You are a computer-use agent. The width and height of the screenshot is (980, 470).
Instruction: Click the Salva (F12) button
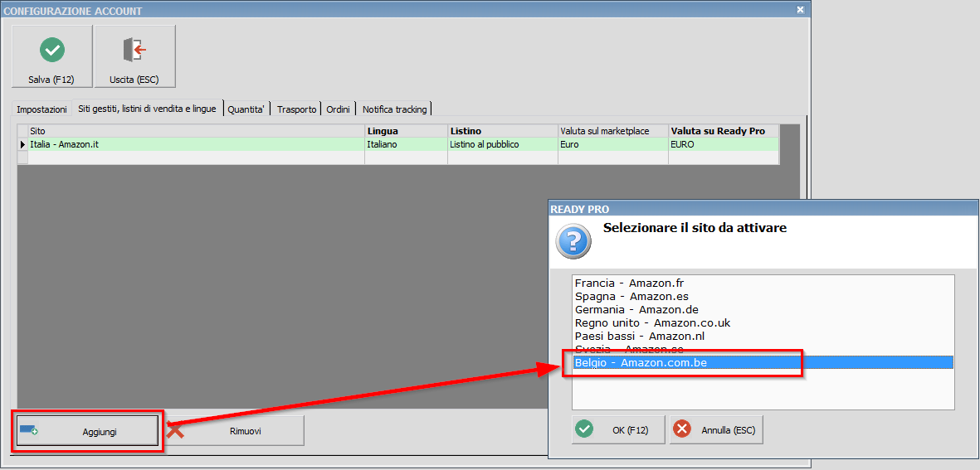coord(52,56)
